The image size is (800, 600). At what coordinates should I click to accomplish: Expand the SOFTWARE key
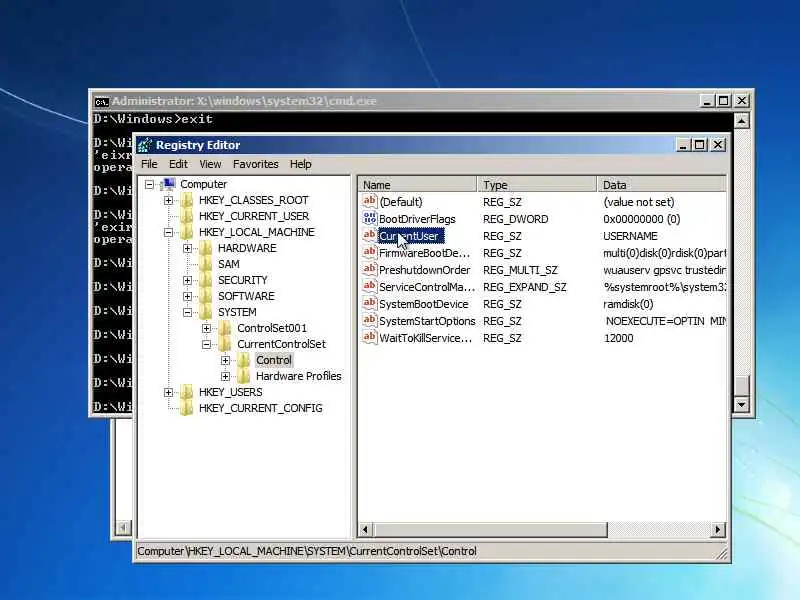pyautogui.click(x=187, y=296)
